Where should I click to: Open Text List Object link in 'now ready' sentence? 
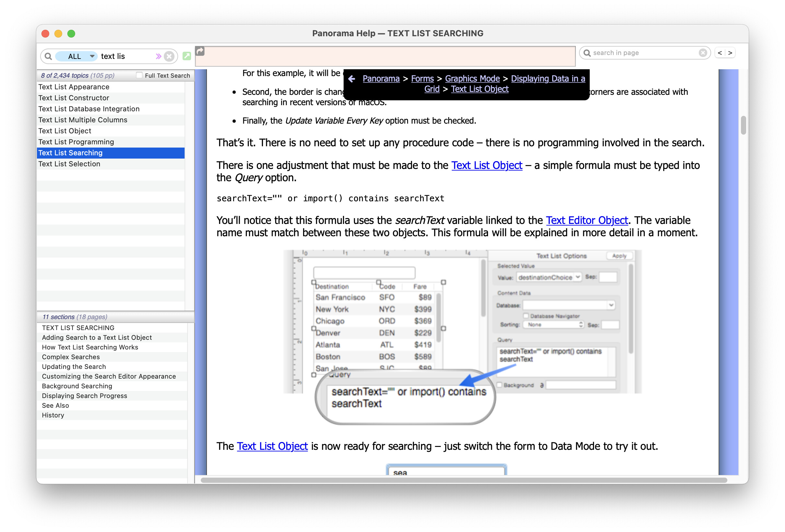coord(272,446)
